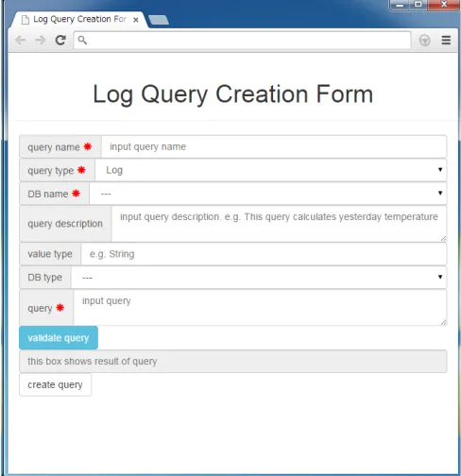The height and width of the screenshot is (476, 461).
Task: Click the browser back arrow
Action: (x=21, y=41)
